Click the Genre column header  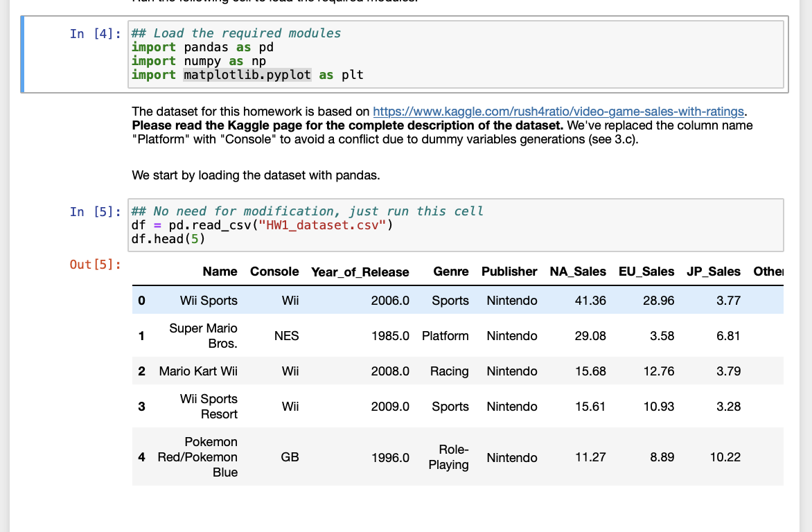click(451, 272)
